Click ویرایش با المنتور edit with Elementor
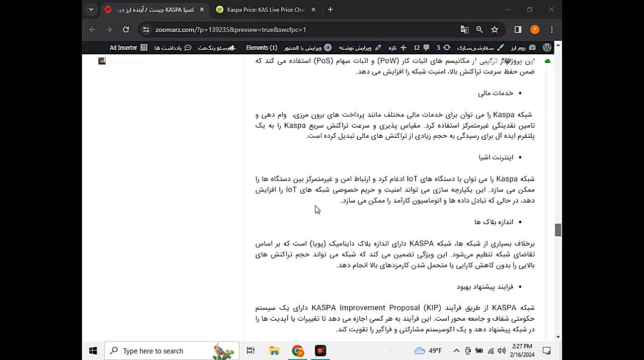Screen dimensions: 644x360 (308, 47)
